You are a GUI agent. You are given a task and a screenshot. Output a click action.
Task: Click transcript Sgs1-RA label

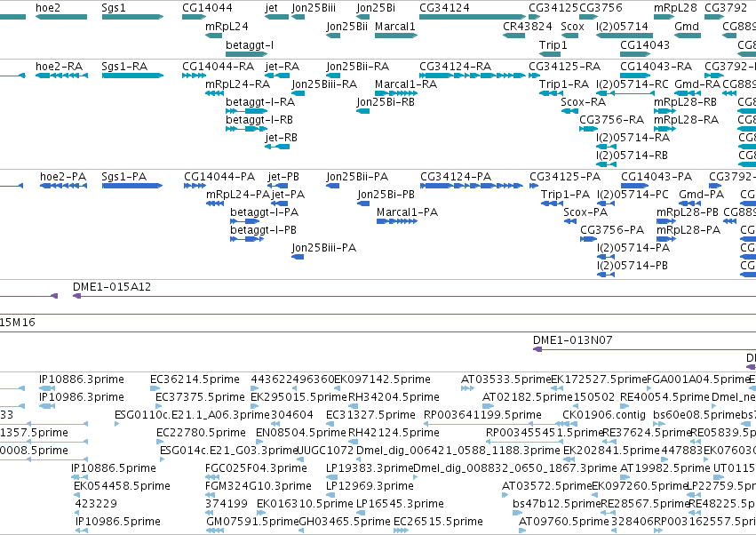(124, 67)
